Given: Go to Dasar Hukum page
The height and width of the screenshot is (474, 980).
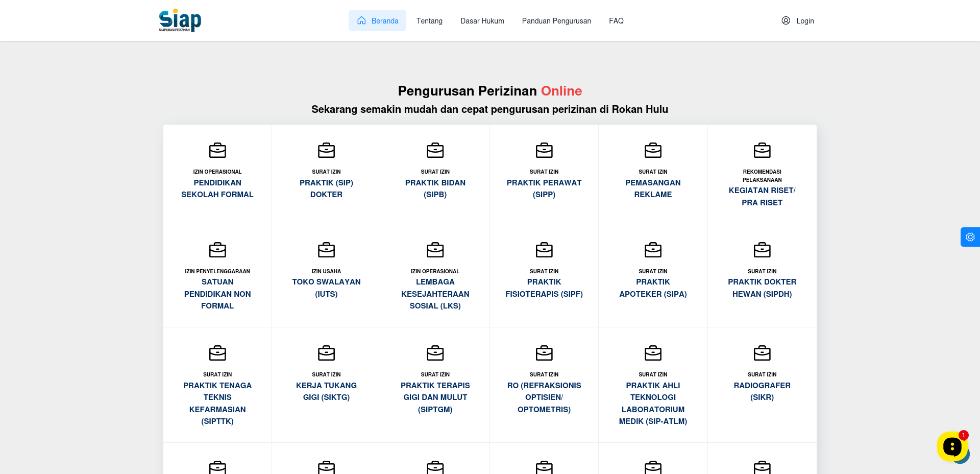Looking at the screenshot, I should pyautogui.click(x=482, y=21).
